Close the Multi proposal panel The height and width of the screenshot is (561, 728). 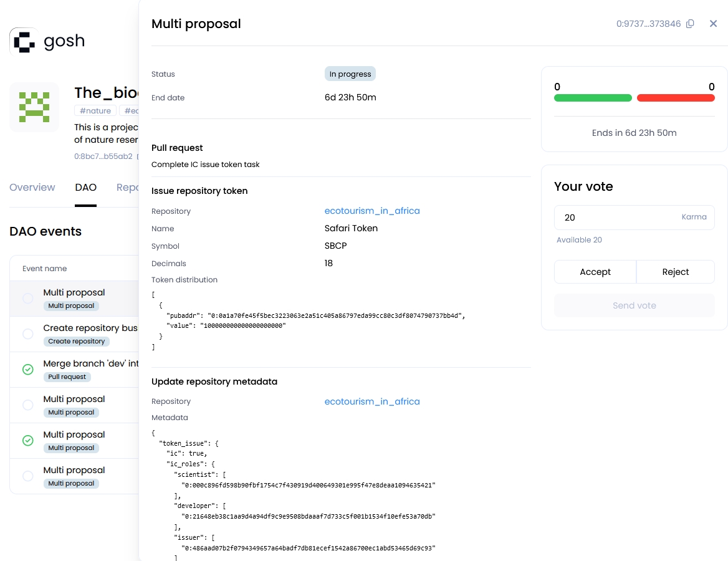tap(714, 24)
